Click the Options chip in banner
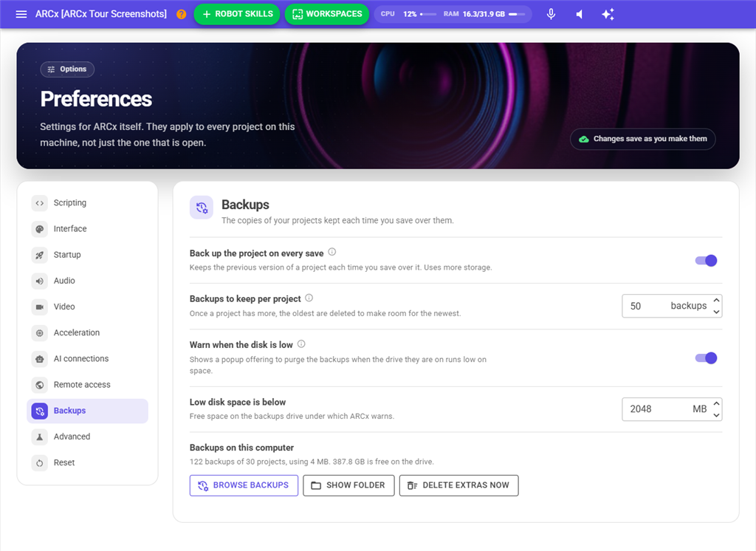Screen dimensions: 756x551 click(67, 69)
